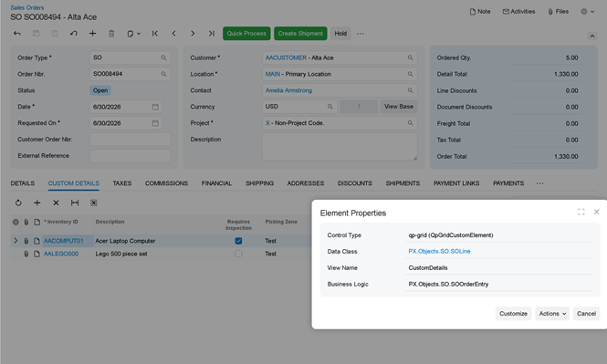Viewport: 607px width, 364px height.
Task: Open the settings gear menu
Action: click(x=587, y=12)
